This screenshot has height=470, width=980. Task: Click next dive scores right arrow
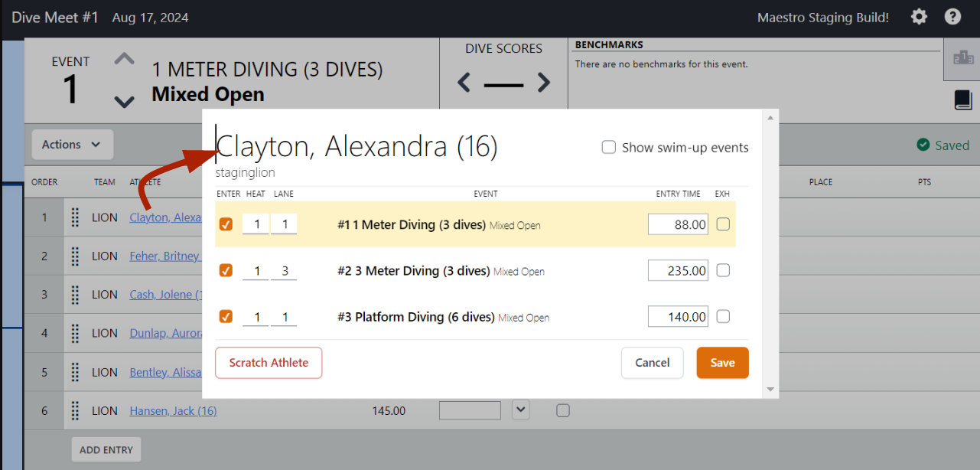[543, 82]
